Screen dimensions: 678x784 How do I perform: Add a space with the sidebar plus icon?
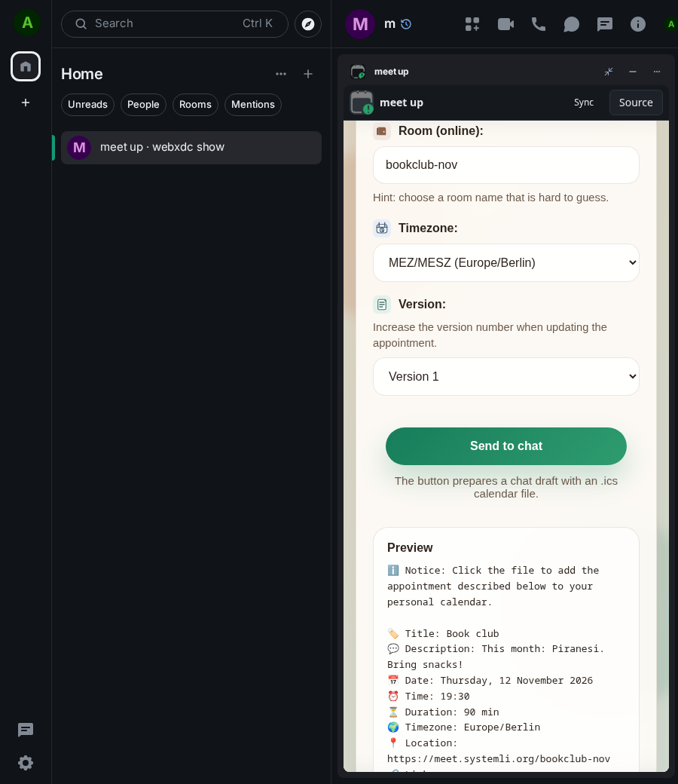[x=26, y=103]
